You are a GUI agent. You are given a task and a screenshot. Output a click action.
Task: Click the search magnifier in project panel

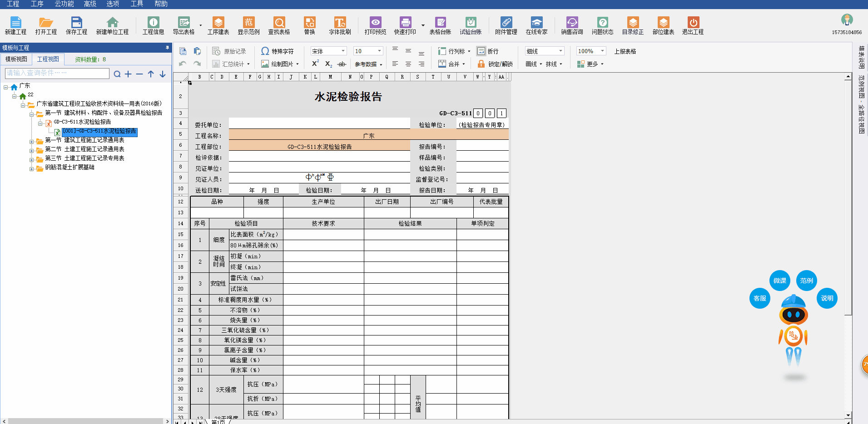[117, 74]
